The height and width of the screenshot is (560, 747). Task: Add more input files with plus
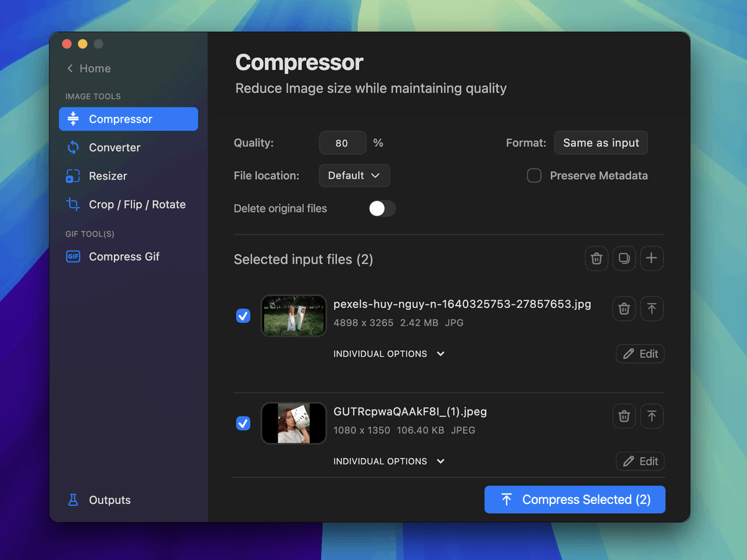coord(652,258)
